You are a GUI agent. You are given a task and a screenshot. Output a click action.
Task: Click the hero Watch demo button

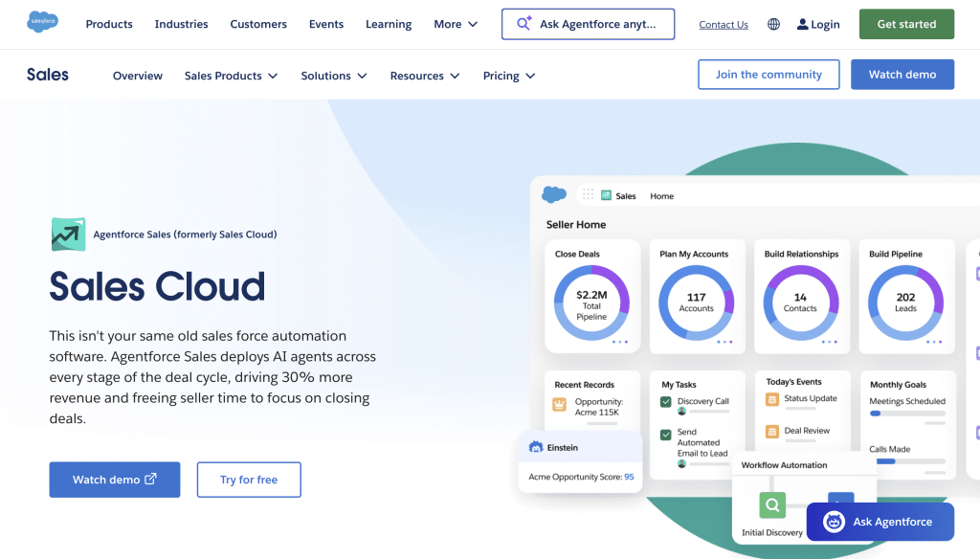[x=115, y=480]
